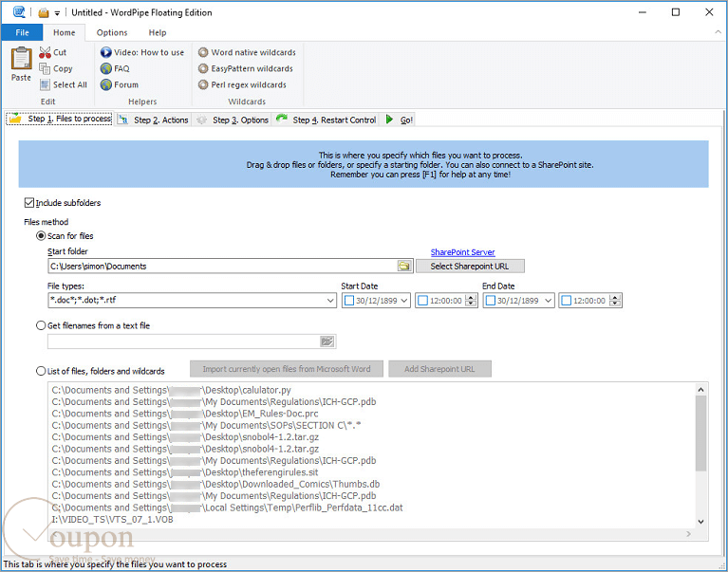Click the Start Date time spinner arrows

[471, 301]
